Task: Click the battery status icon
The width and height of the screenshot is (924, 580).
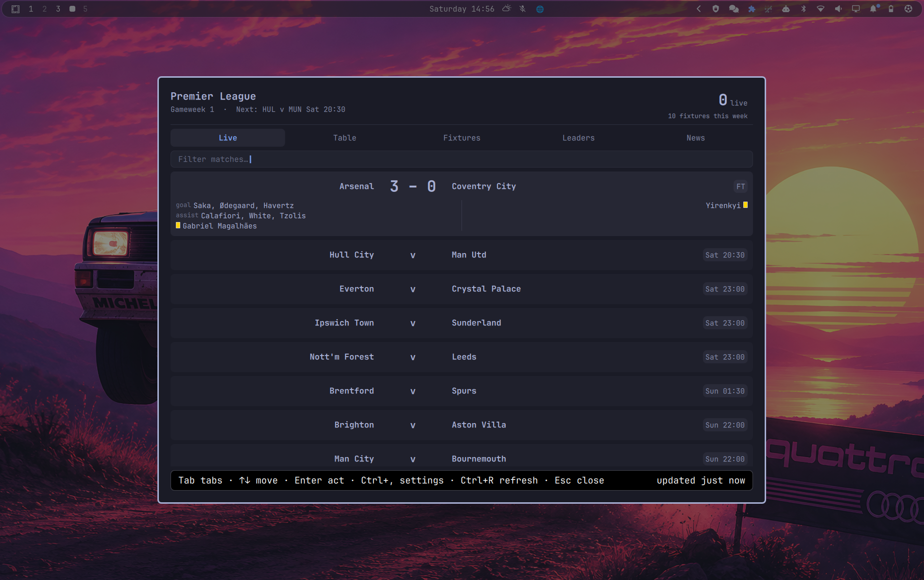Action: point(891,9)
